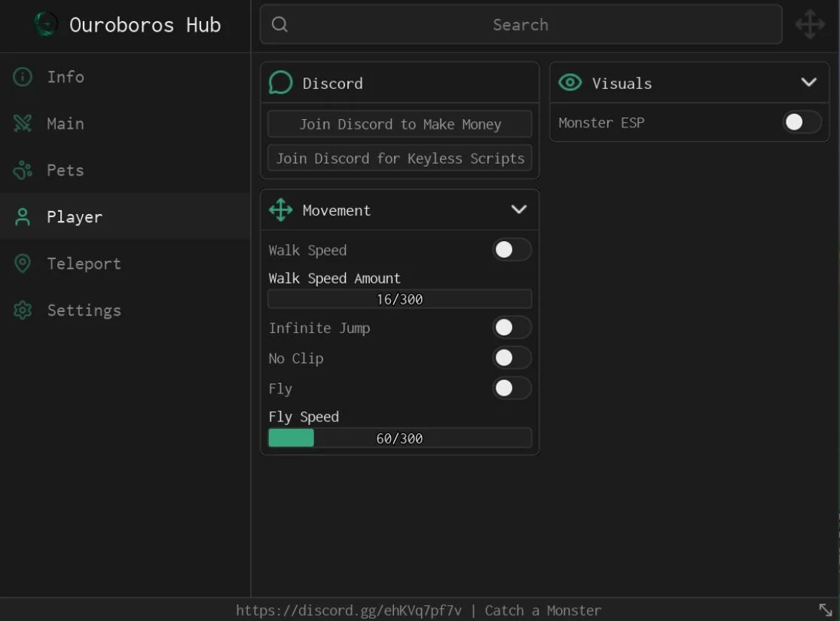Turn on the No Clip toggle
Viewport: 840px width, 621px height.
click(x=512, y=358)
